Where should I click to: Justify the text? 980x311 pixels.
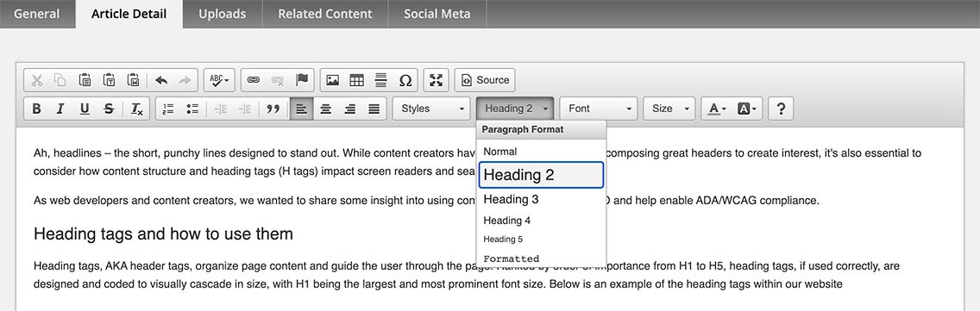coord(374,109)
